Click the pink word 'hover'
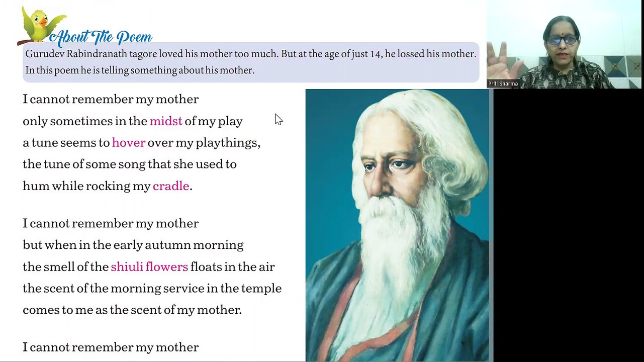 point(129,143)
